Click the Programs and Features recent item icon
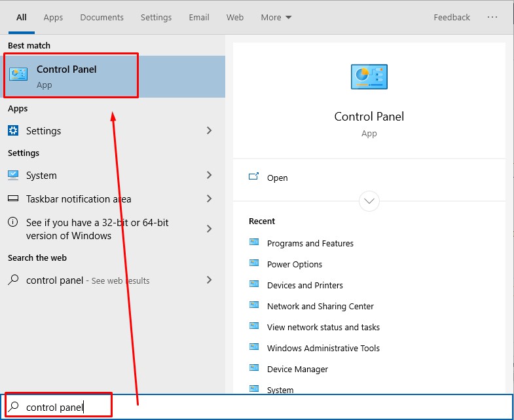This screenshot has height=420, width=514. pos(254,242)
